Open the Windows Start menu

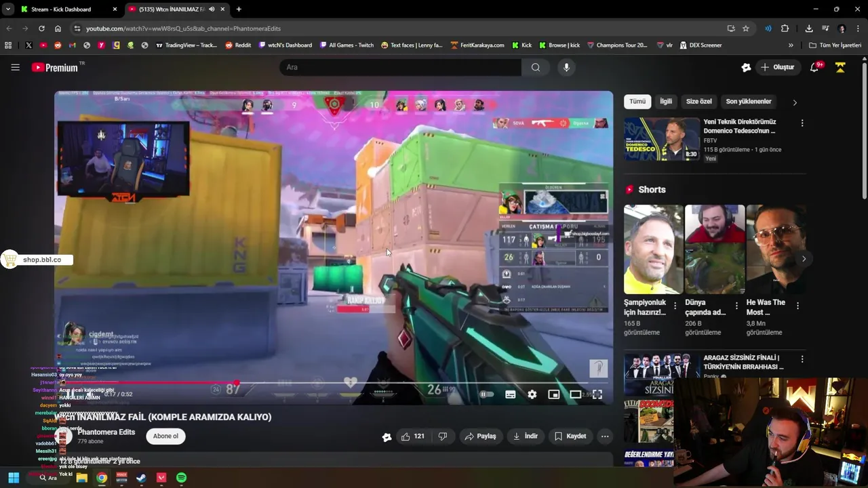pos(14,478)
